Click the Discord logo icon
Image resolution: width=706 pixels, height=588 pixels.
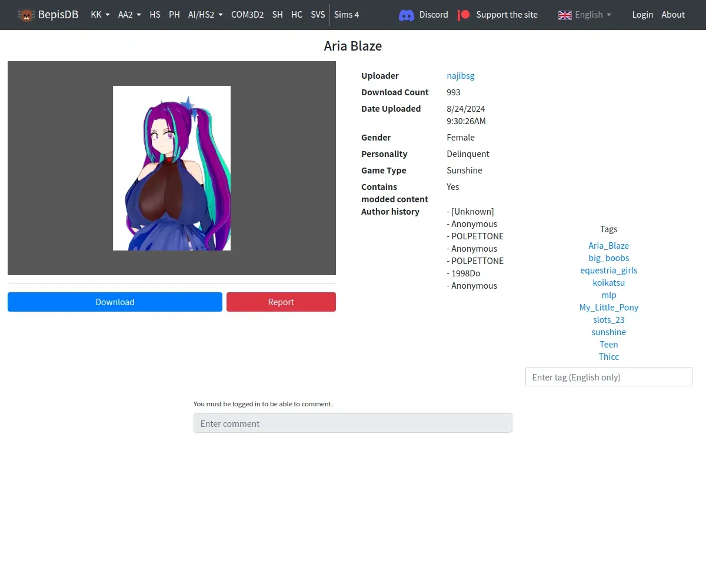click(x=407, y=15)
